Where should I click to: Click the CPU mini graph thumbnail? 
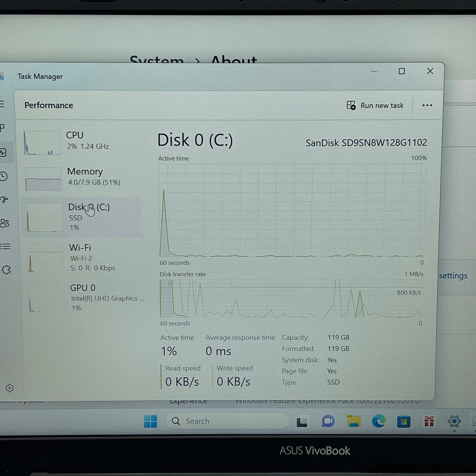[x=42, y=143]
